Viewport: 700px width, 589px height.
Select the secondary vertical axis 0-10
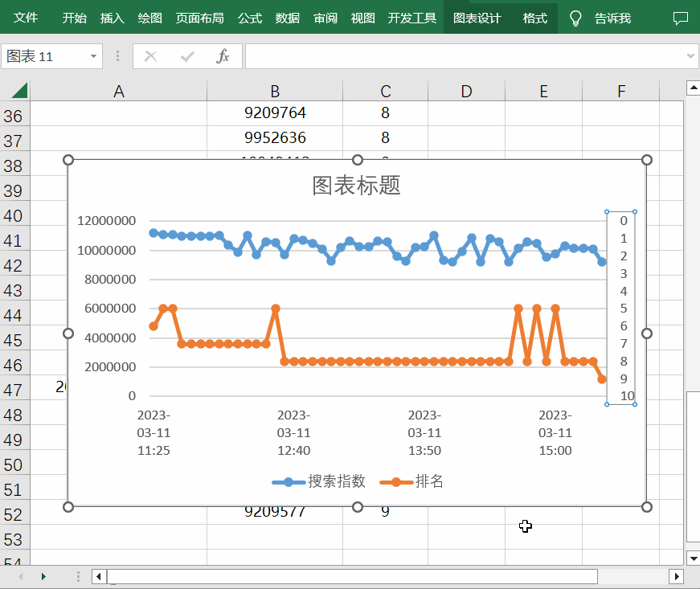pyautogui.click(x=621, y=308)
